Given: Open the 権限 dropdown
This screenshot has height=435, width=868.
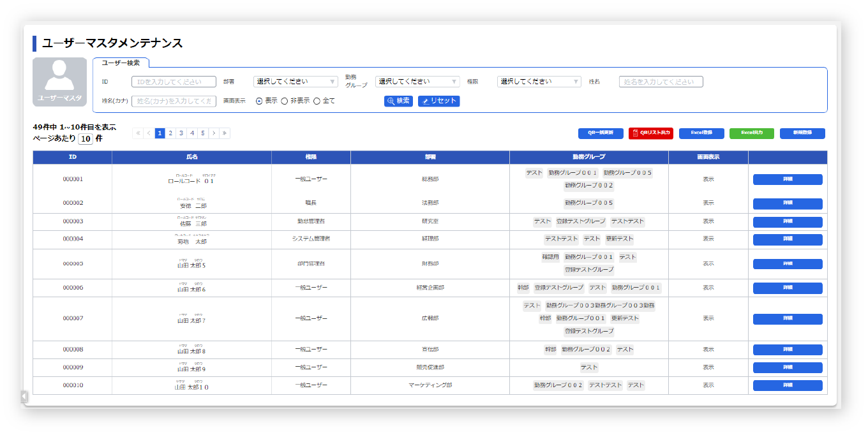Looking at the screenshot, I should [x=539, y=82].
